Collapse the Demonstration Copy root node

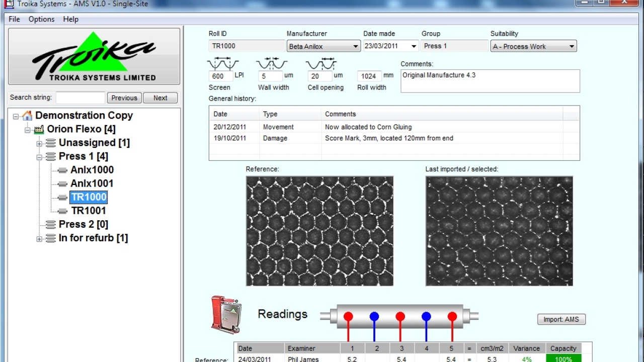point(16,116)
